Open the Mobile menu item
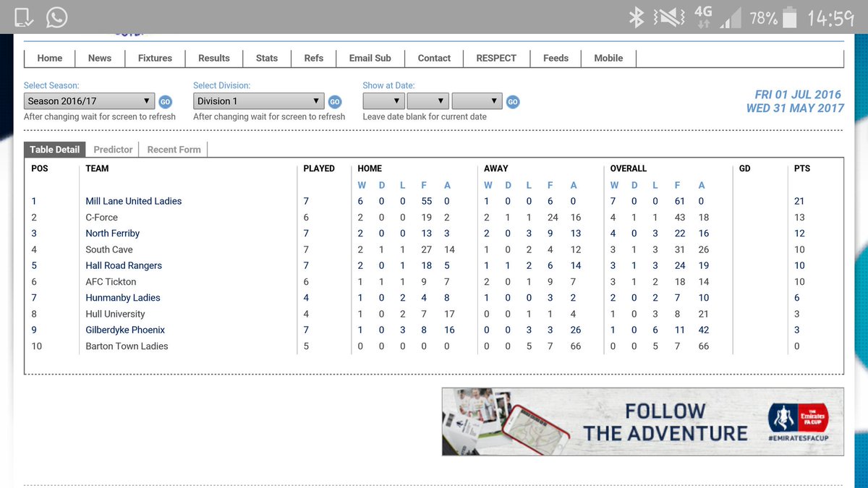 [x=608, y=58]
